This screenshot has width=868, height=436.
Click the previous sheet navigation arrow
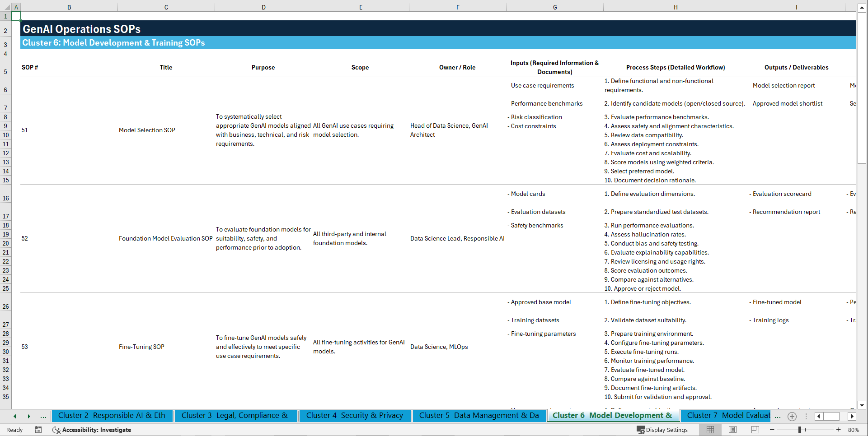(14, 416)
